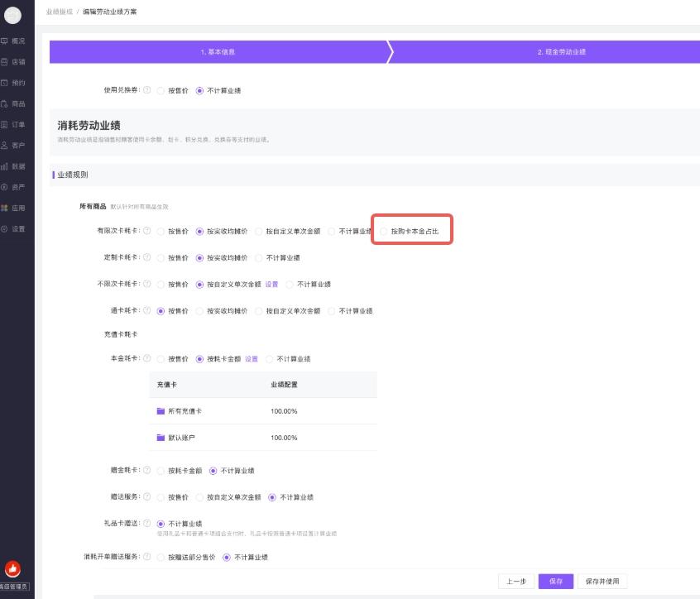700x599 pixels.
Task: Select 按赠送部分售价 for 消耗开单赠送服务
Action: 161,557
